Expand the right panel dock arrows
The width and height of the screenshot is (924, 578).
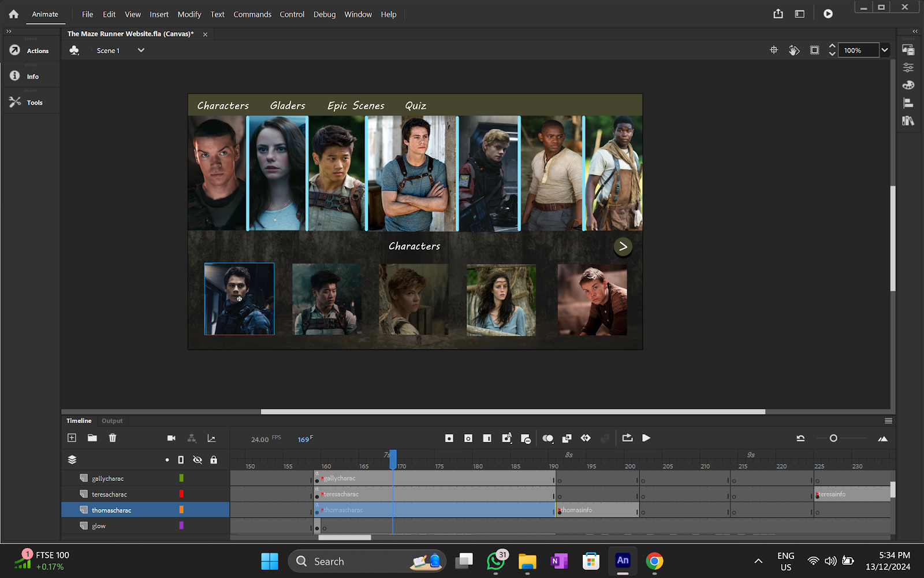coord(915,31)
